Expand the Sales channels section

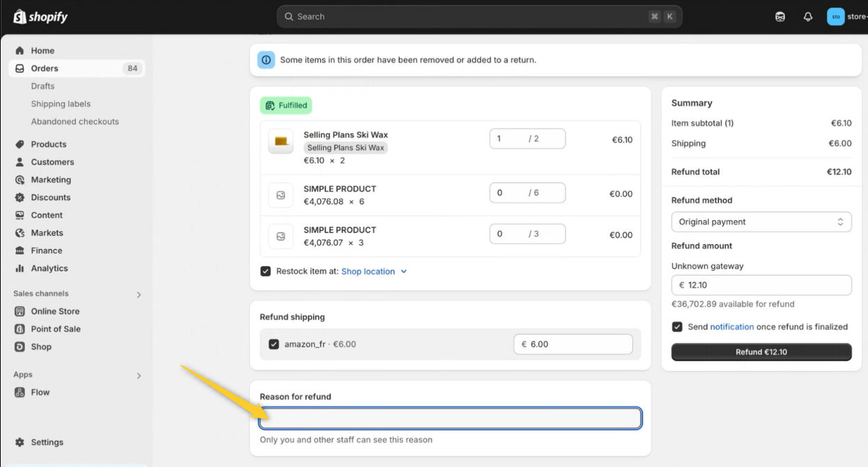click(x=138, y=294)
